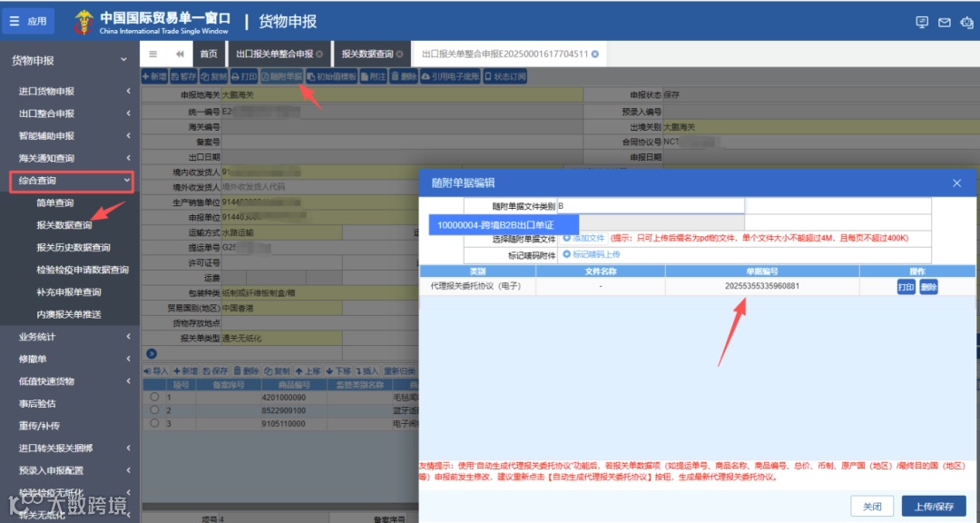Click 复制 in the top declaration toolbar
The width and height of the screenshot is (980, 523).
point(213,77)
